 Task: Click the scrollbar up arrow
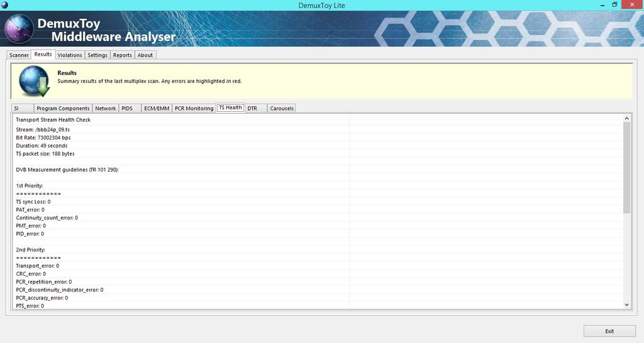coord(627,118)
